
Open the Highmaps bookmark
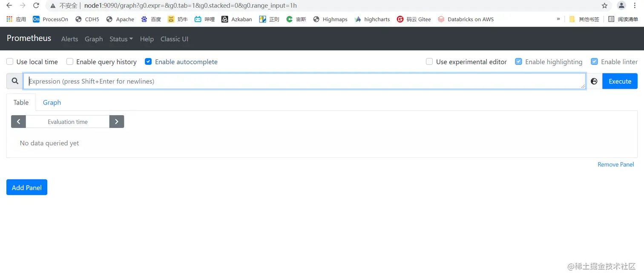click(330, 19)
